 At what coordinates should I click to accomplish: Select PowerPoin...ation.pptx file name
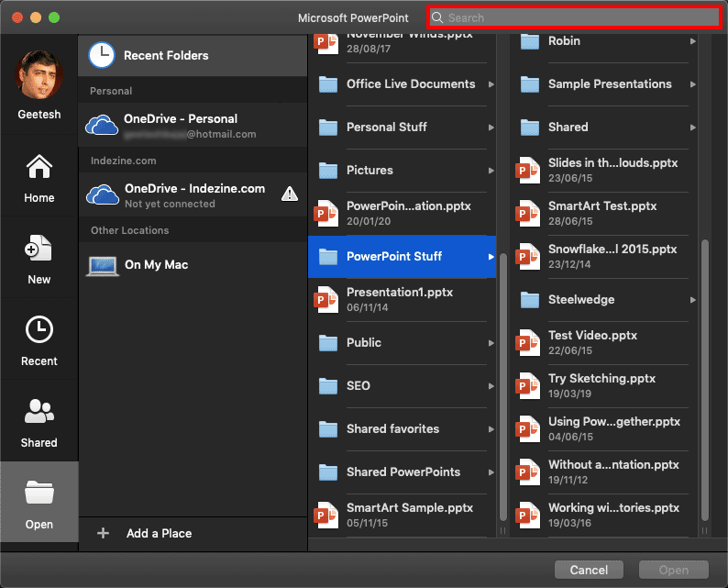pyautogui.click(x=409, y=205)
